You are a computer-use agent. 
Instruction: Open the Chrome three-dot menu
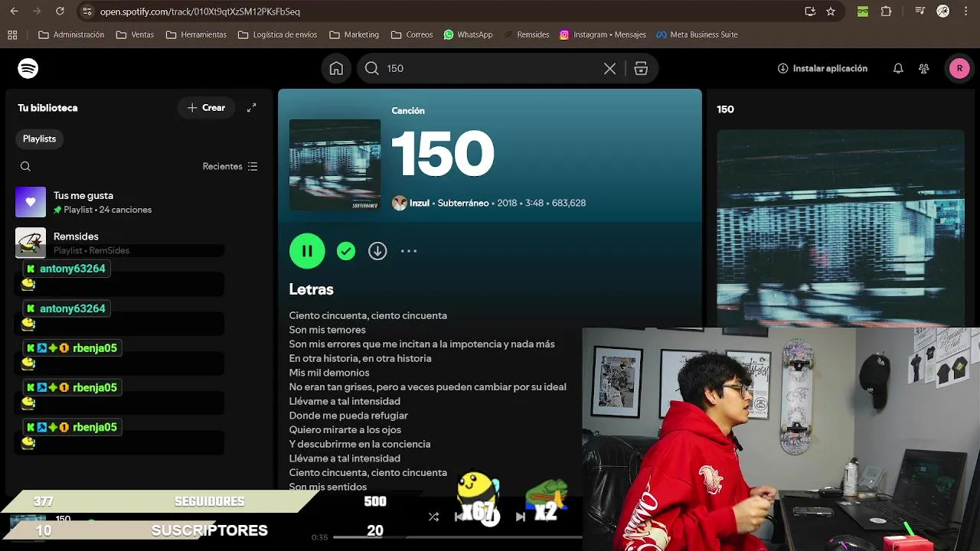tap(966, 11)
